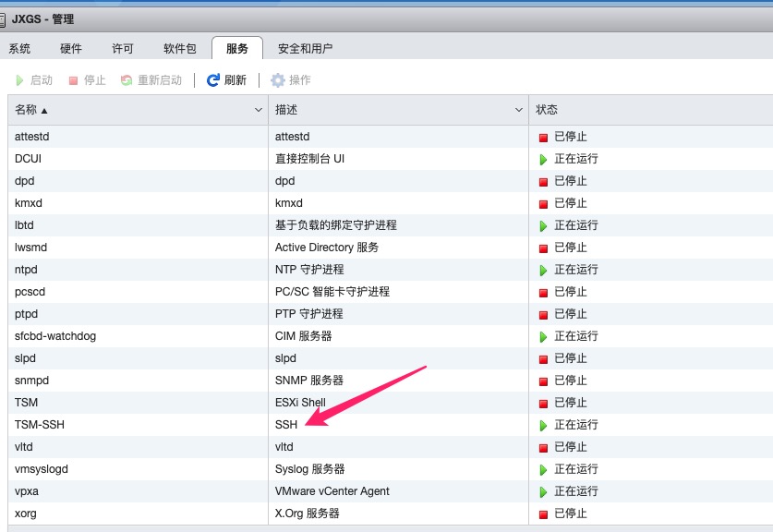Click the red stopped icon for slpd

[543, 359]
